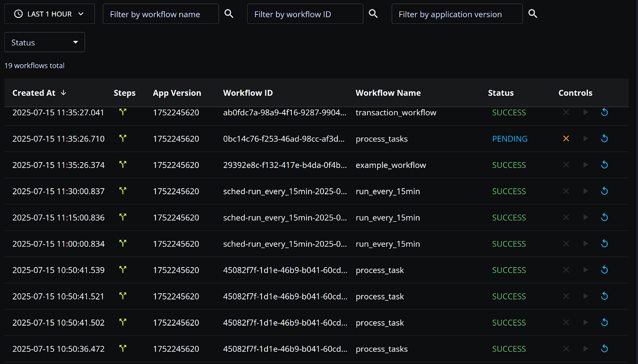Click the transaction_workflow name cell
Viewport: 638px width, 364px height.
[x=396, y=112]
